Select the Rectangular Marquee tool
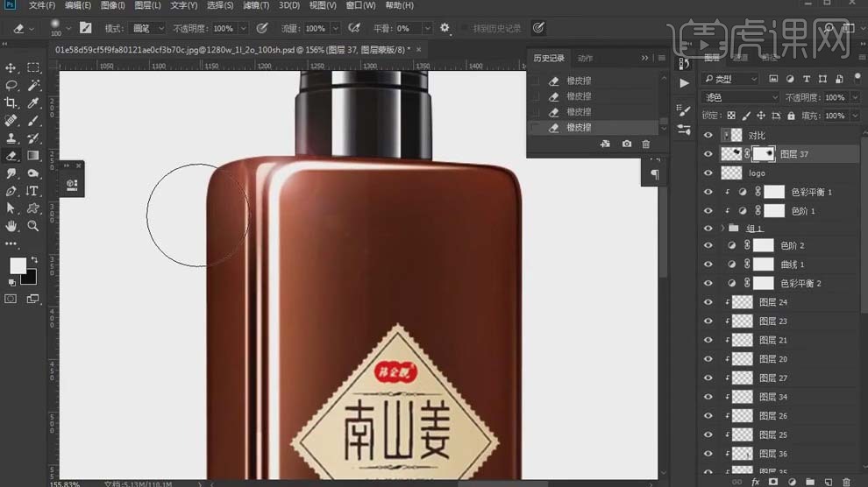Screen dimensions: 868x487 coord(33,68)
